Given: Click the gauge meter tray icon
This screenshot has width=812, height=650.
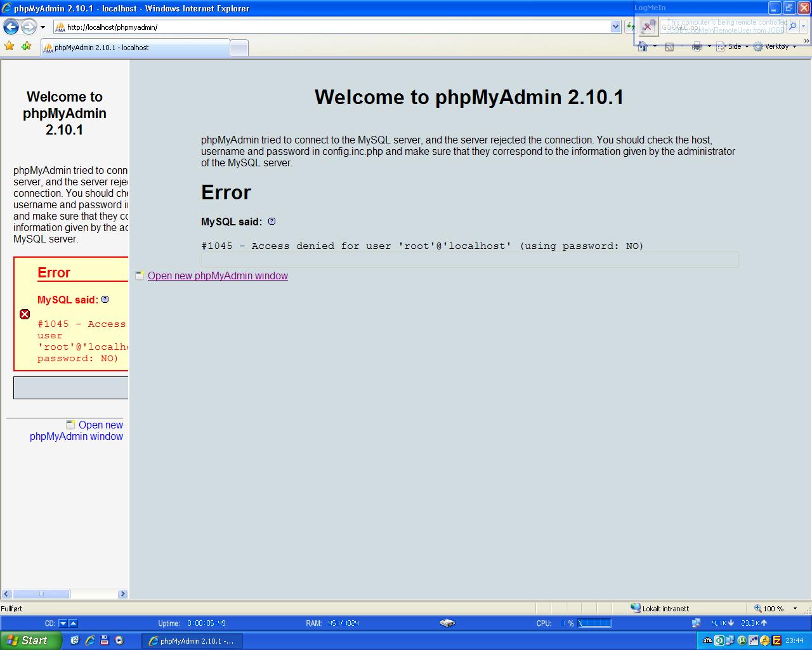Looking at the screenshot, I should (707, 640).
